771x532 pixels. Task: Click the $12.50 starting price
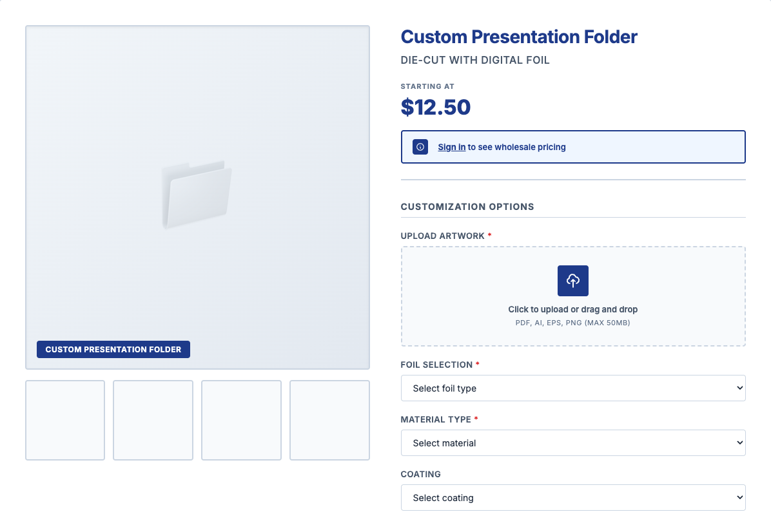(436, 107)
